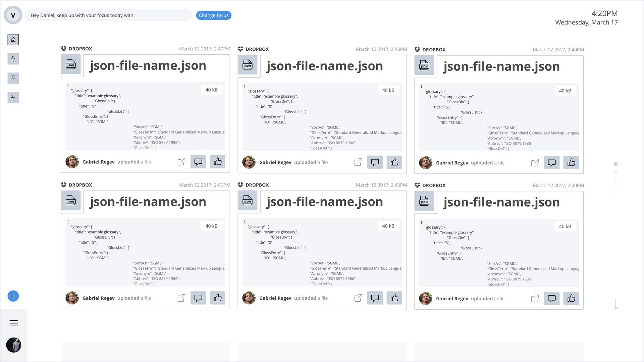Comment on the top-right json file card
The image size is (644, 362).
(x=552, y=163)
